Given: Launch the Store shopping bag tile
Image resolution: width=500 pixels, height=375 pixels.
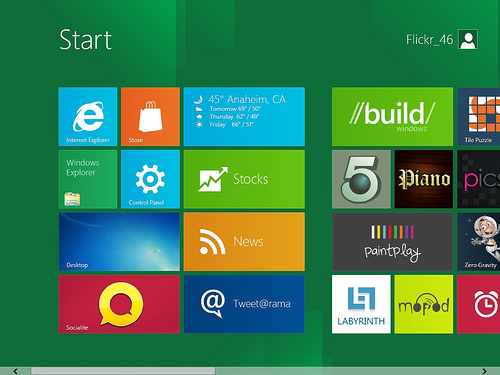Looking at the screenshot, I should click(x=150, y=117).
